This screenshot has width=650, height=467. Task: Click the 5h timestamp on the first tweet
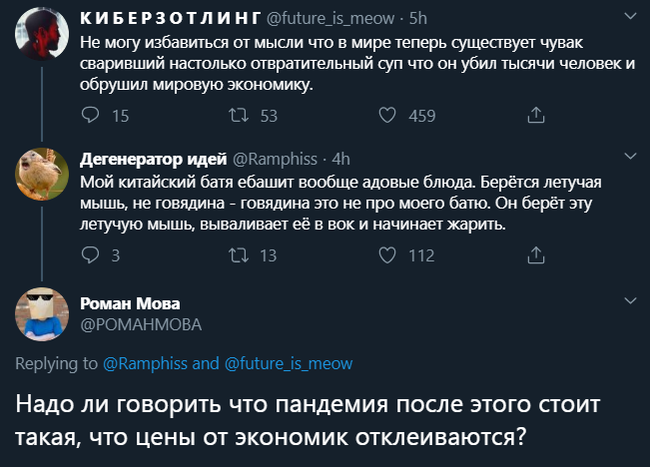click(x=419, y=18)
